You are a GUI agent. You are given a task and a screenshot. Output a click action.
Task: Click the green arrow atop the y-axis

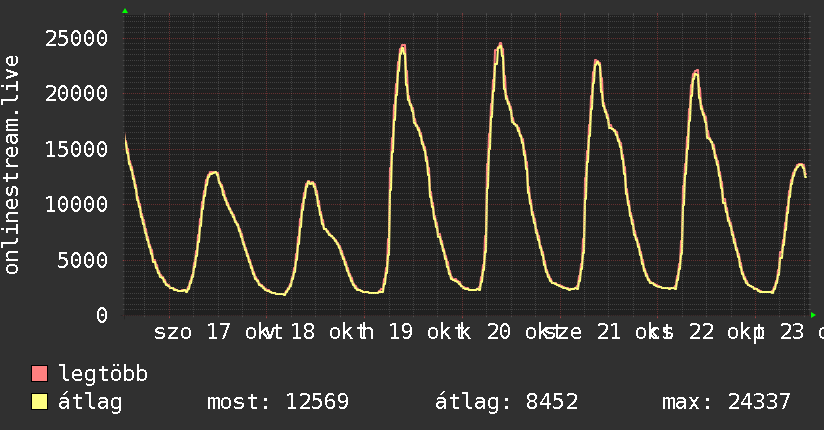125,11
